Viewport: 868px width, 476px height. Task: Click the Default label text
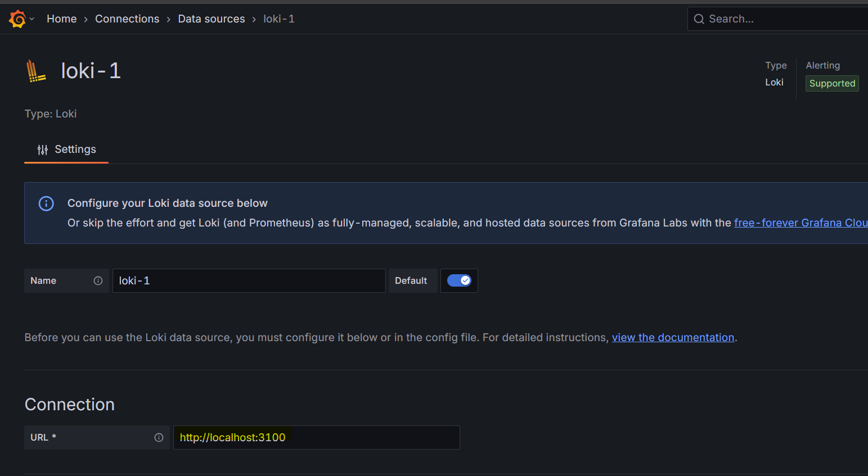coord(411,281)
